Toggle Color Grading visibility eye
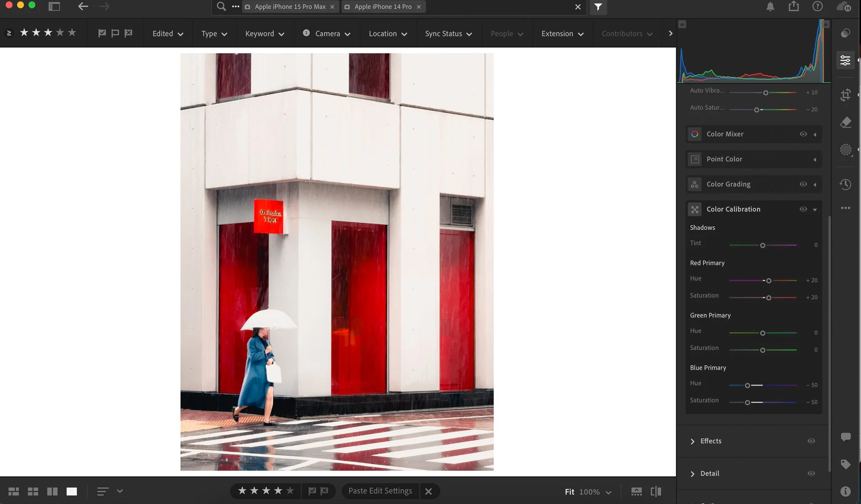Image resolution: width=861 pixels, height=504 pixels. click(803, 184)
